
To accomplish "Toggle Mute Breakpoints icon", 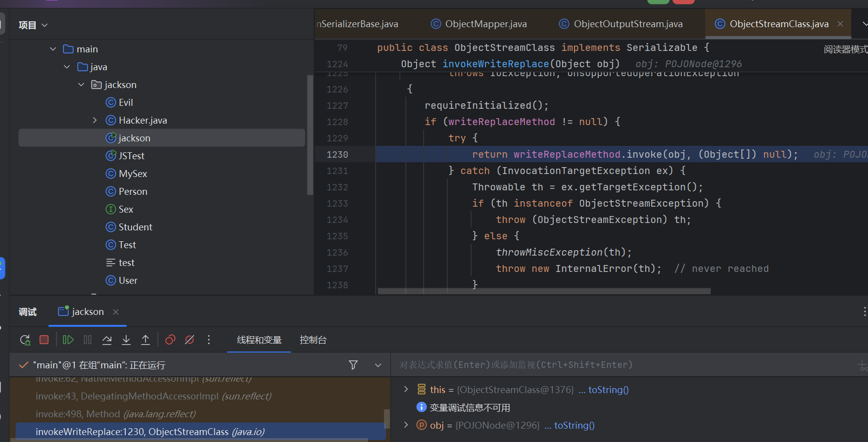I will click(x=190, y=340).
